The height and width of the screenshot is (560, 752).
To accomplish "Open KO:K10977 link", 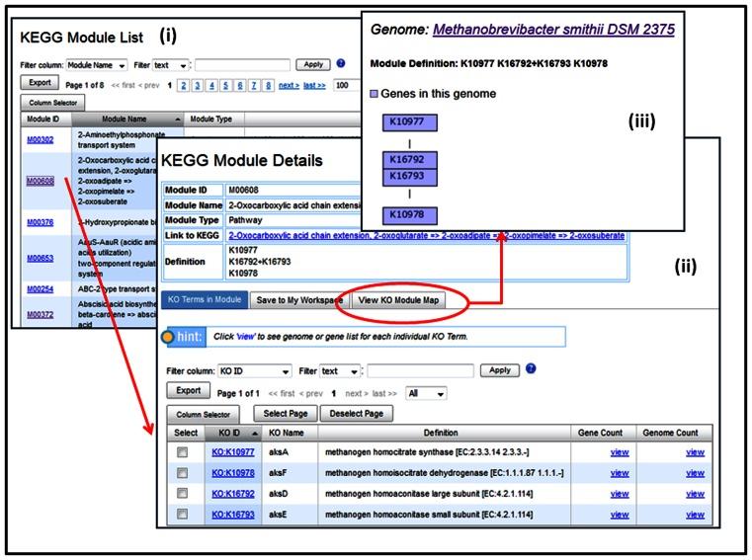I will point(233,452).
